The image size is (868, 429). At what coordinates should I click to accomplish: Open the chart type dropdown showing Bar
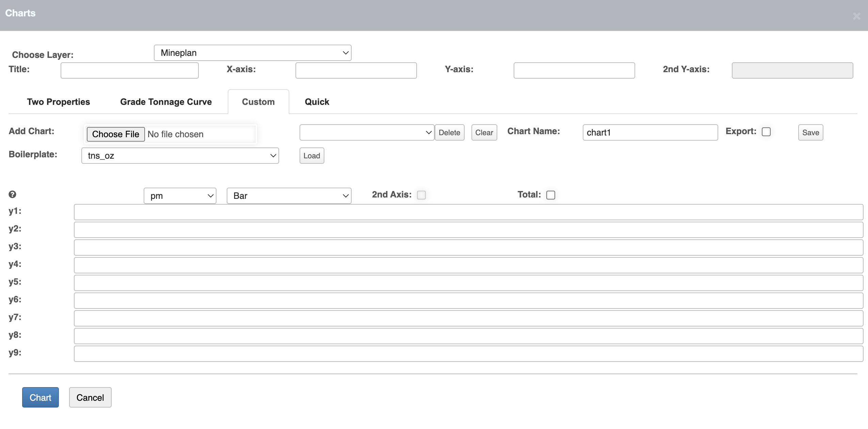(288, 195)
